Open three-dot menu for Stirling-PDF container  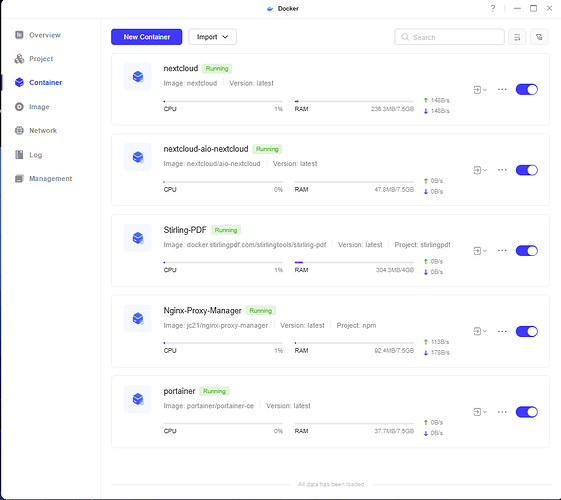point(502,251)
